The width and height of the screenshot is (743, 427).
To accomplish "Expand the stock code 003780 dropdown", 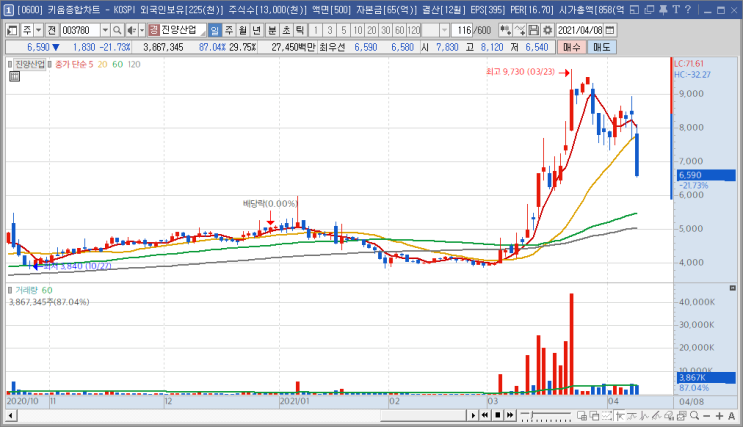I will (x=105, y=30).
